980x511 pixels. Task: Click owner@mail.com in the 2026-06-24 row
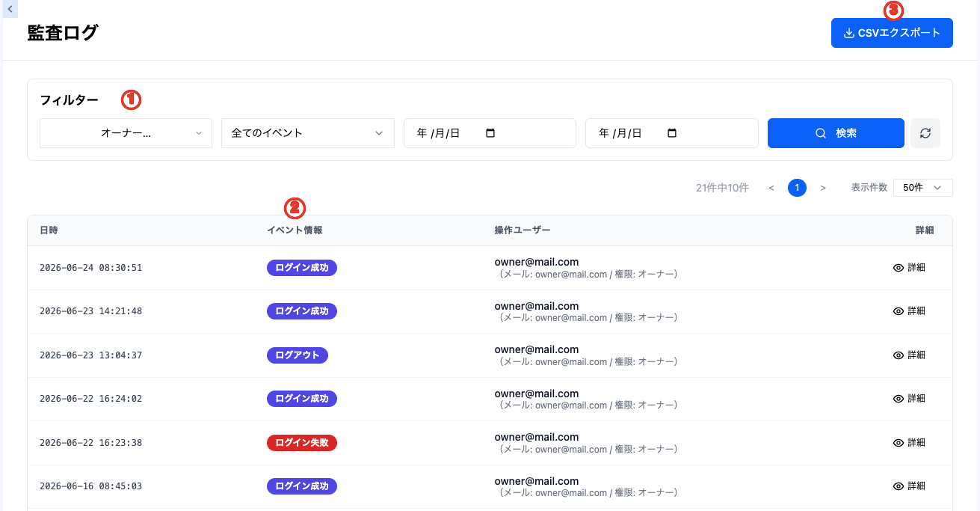click(x=537, y=262)
